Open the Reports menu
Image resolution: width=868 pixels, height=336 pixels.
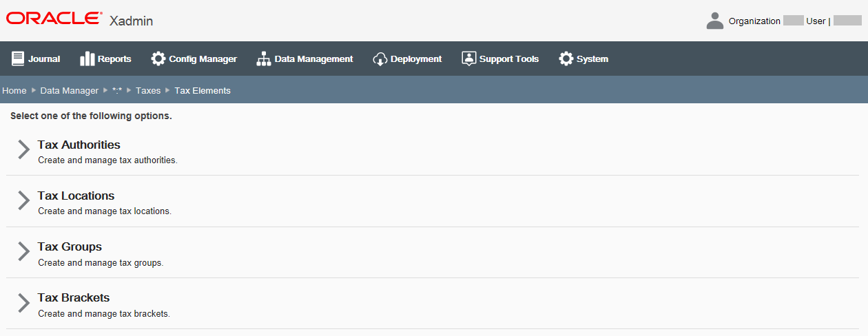114,59
